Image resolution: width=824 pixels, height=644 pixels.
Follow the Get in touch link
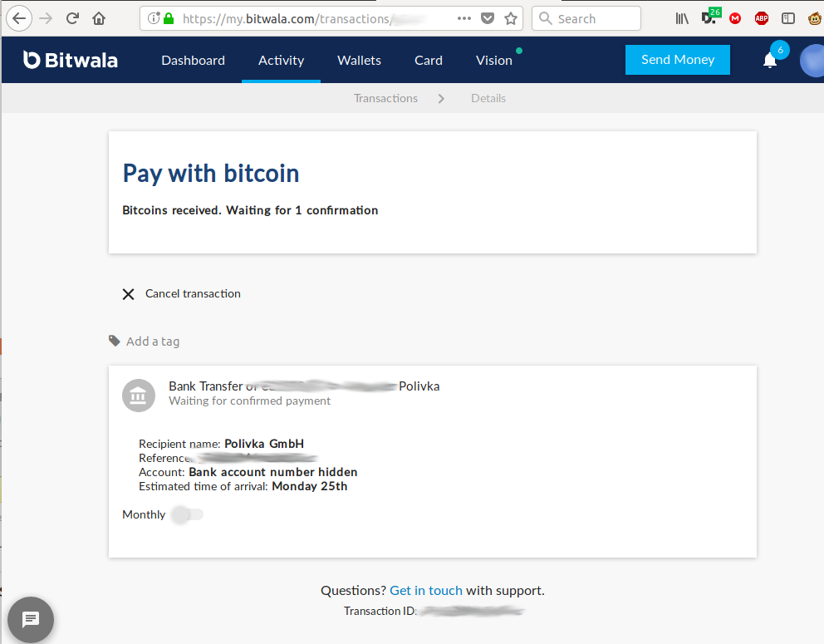[425, 590]
